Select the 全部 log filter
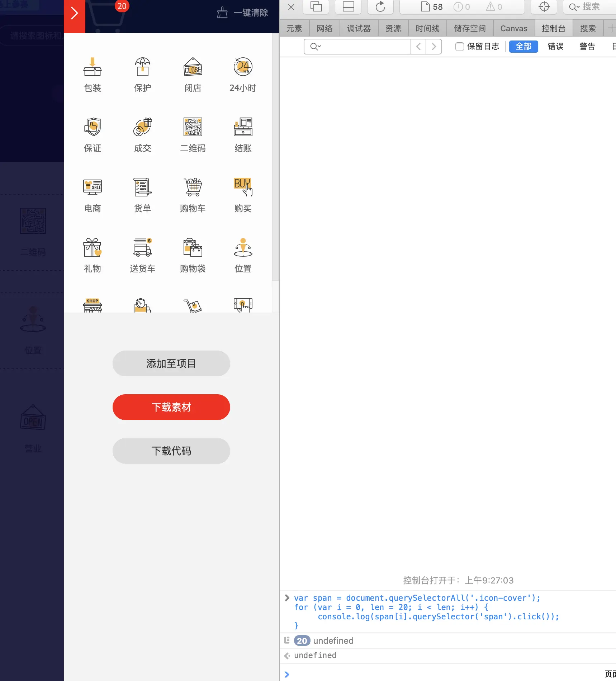616x681 pixels. tap(523, 47)
